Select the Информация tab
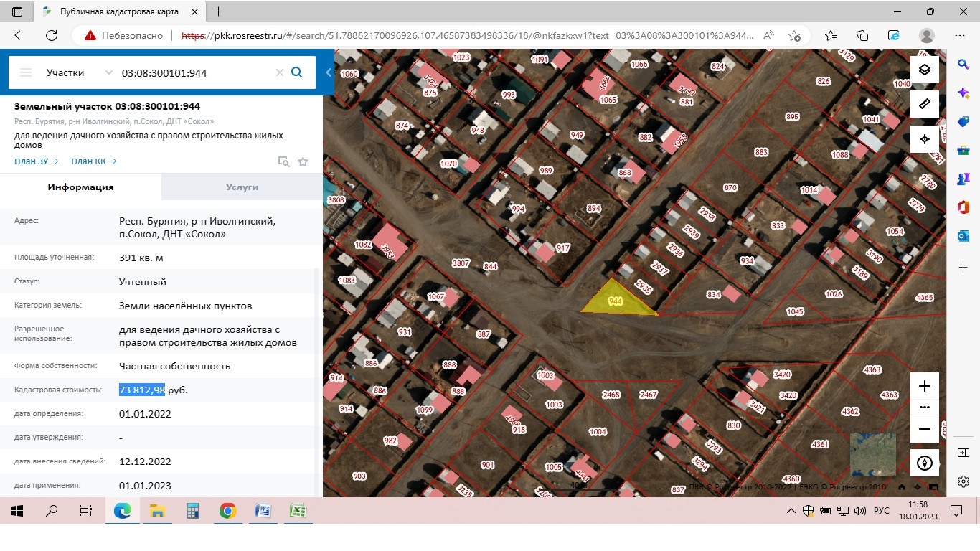 click(x=80, y=187)
